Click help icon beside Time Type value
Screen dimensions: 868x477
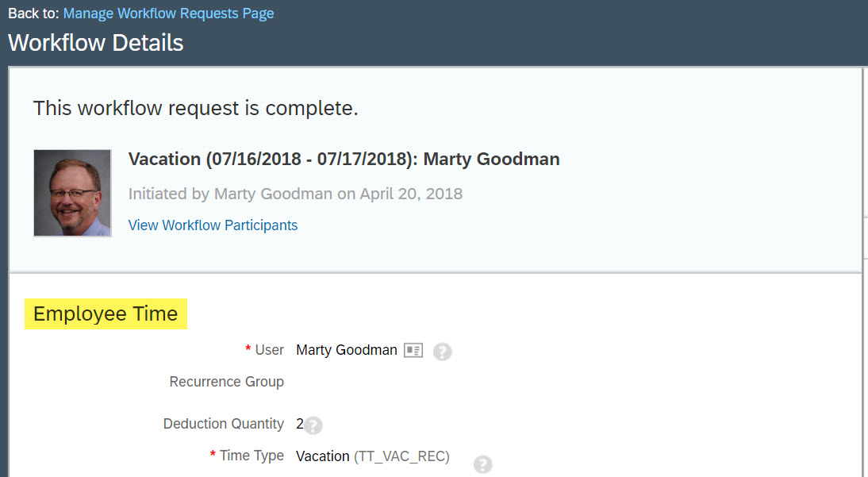pyautogui.click(x=482, y=464)
